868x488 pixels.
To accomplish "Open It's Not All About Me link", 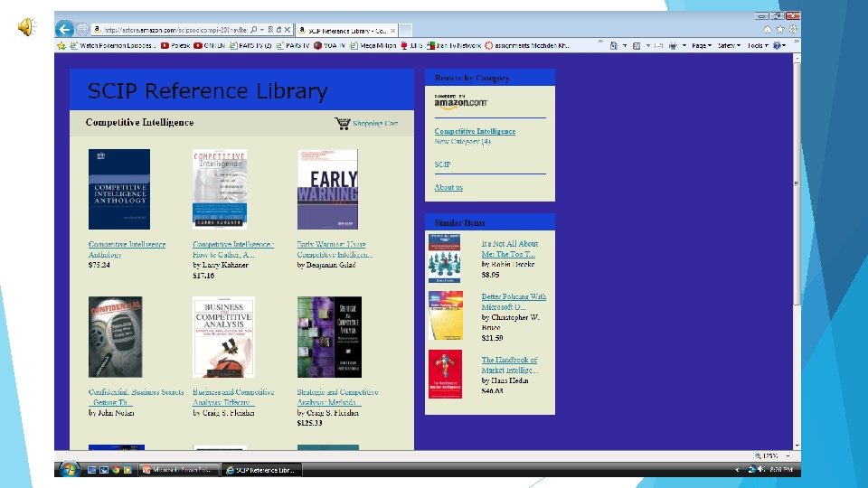I will click(x=509, y=249).
